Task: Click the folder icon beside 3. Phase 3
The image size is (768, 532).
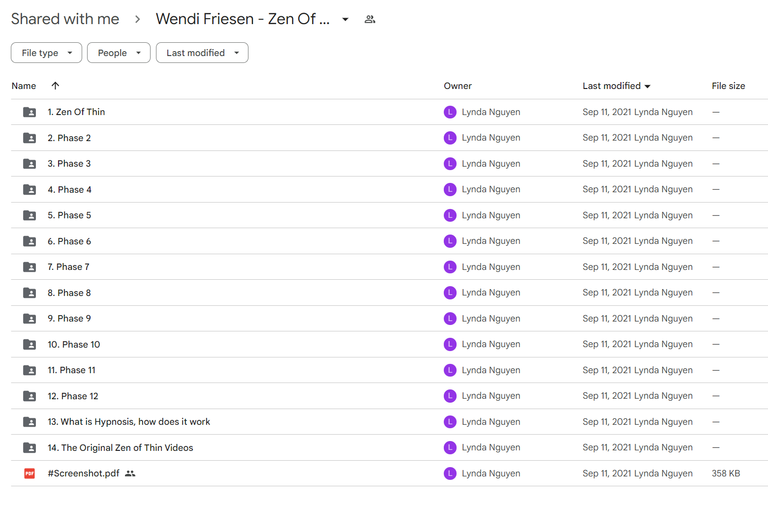Action: pos(30,164)
